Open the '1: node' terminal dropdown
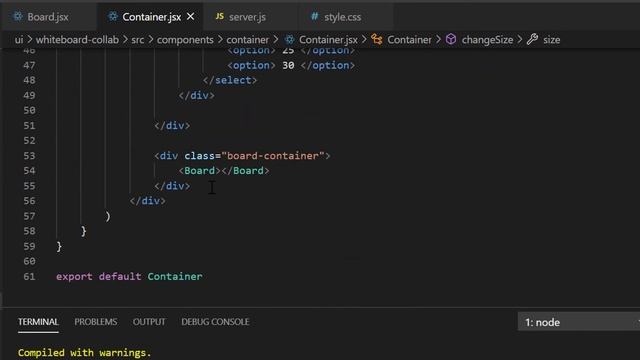This screenshot has height=360, width=640. click(x=578, y=322)
